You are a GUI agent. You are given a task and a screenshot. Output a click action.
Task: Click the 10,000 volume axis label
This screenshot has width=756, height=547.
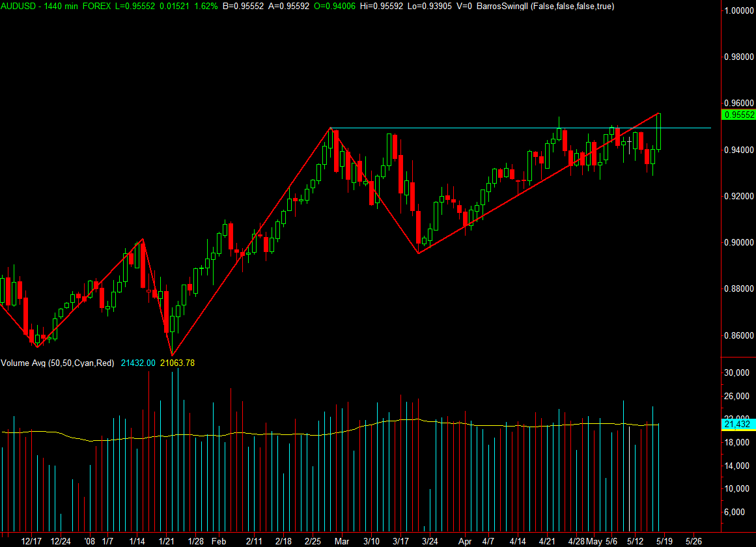click(736, 488)
